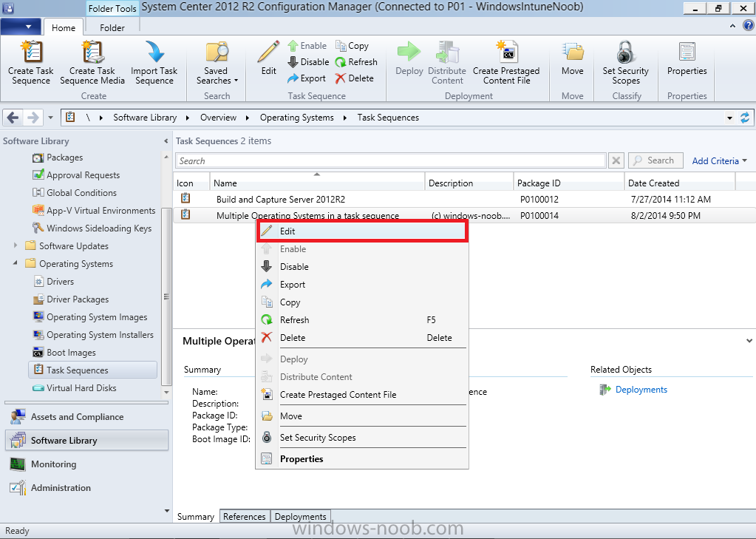Select Boot Images node
Viewport: 756px width, 539px height.
71,353
